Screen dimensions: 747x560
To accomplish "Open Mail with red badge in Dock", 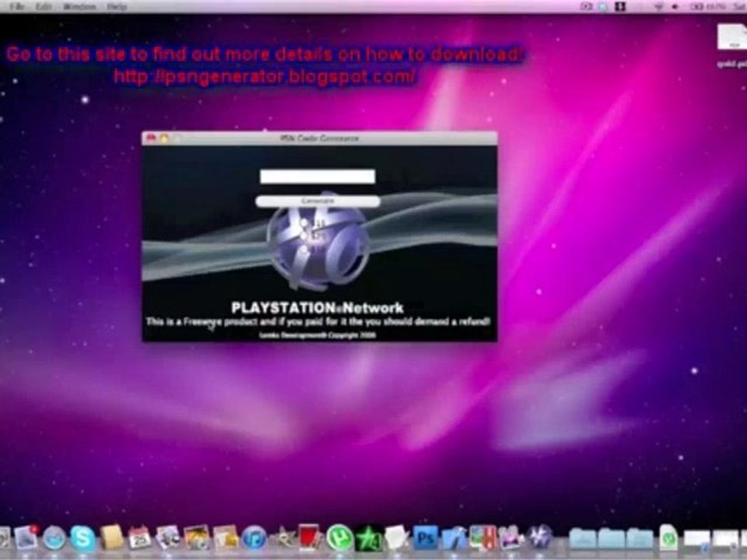I will [26, 538].
